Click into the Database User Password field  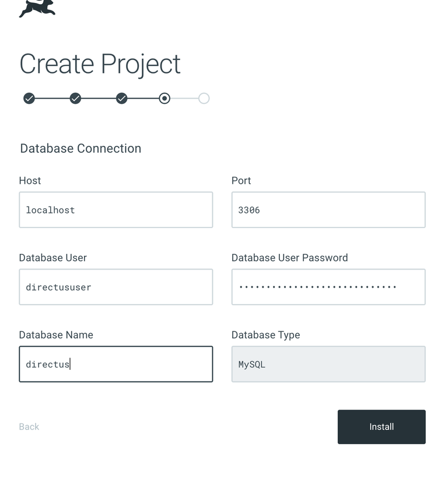(x=328, y=287)
